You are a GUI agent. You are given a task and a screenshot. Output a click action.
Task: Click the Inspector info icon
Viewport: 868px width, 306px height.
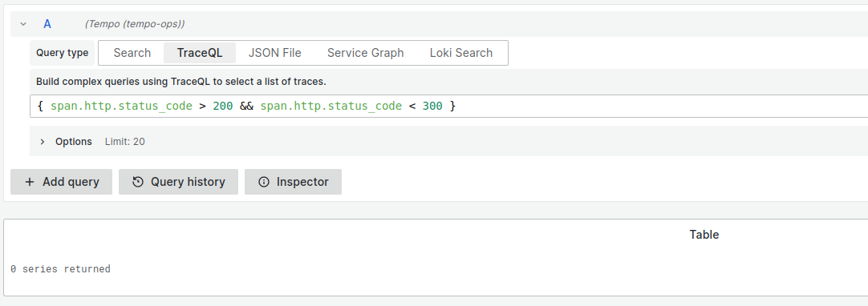point(264,182)
